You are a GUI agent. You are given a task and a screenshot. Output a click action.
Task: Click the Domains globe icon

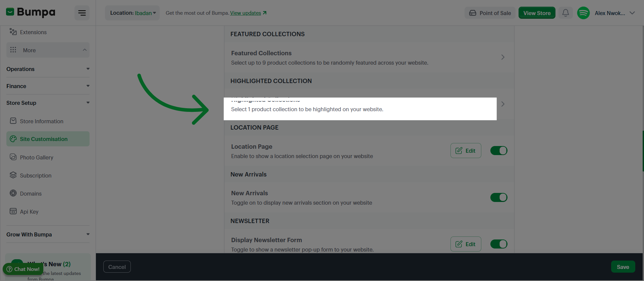[13, 193]
